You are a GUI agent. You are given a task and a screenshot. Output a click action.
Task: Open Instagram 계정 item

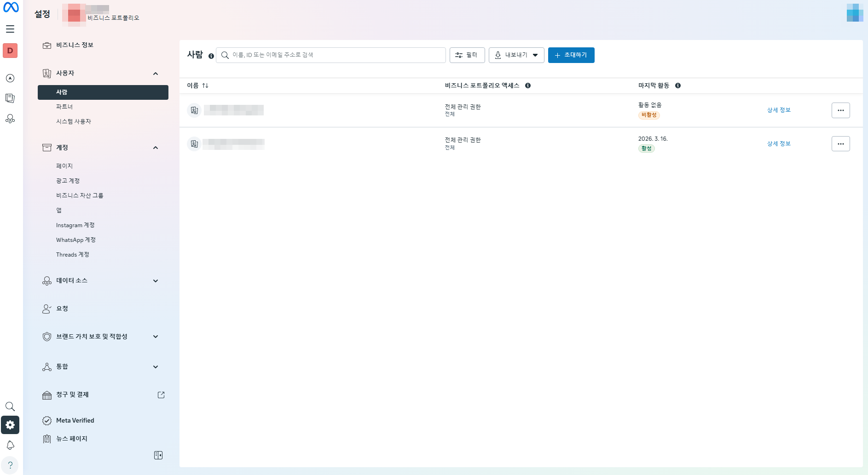click(x=75, y=225)
